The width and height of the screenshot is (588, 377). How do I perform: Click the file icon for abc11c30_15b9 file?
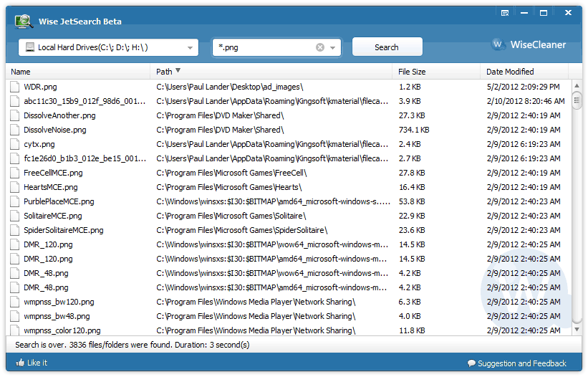[14, 101]
